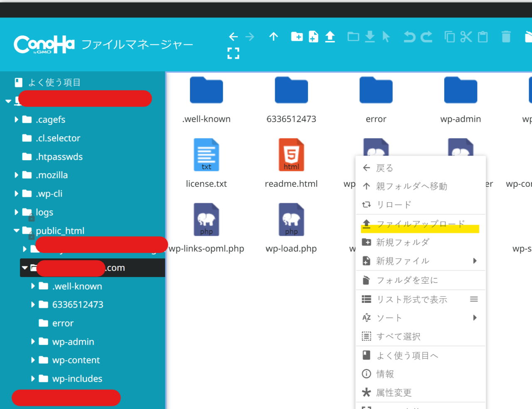Choose リロード in the context menu
This screenshot has width=532, height=409.
(x=421, y=205)
